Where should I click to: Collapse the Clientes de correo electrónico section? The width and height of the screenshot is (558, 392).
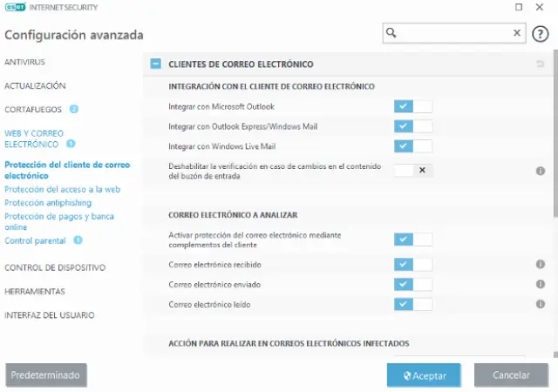(x=155, y=64)
